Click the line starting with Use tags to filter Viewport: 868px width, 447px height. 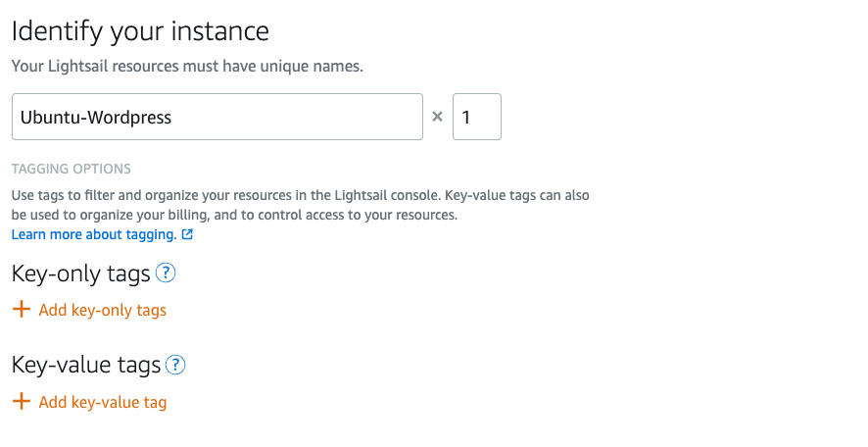click(300, 195)
